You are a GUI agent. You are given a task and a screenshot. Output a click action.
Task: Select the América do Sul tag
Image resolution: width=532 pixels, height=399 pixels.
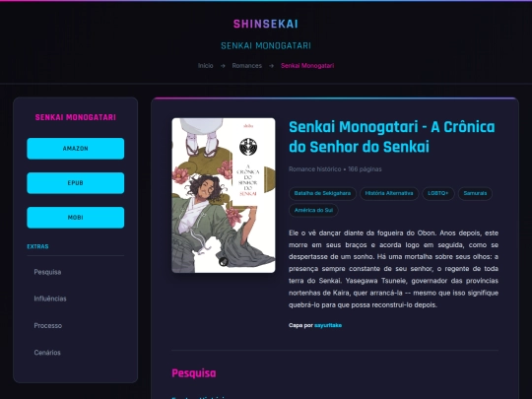point(313,211)
